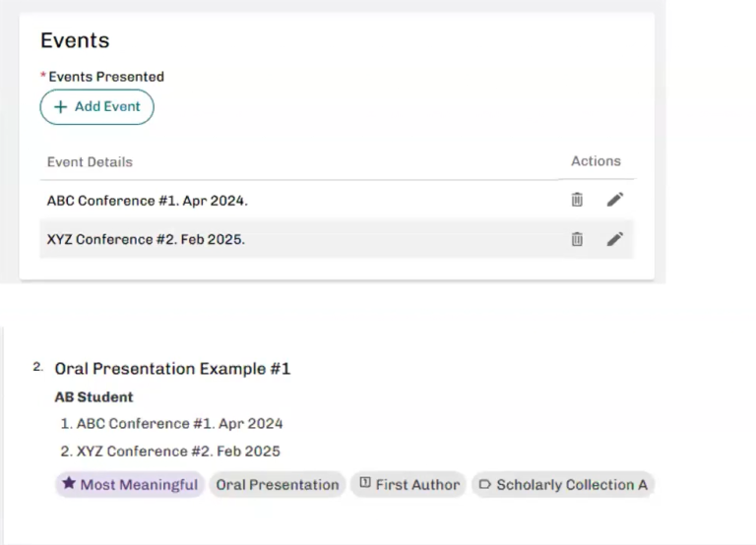
Task: Click the Actions column header
Action: pos(596,161)
